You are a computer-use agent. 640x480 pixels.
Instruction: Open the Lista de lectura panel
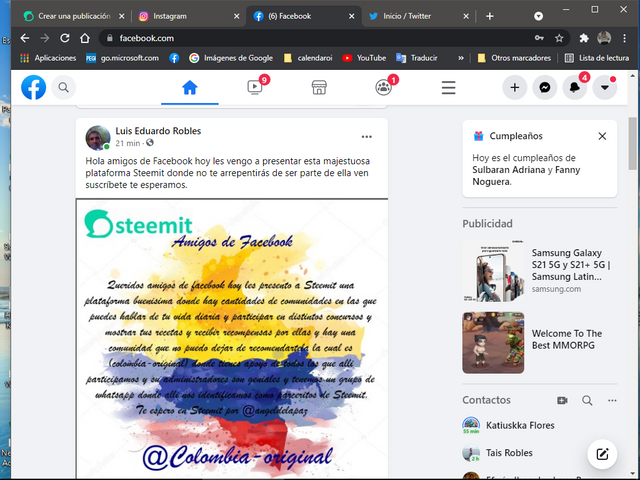597,58
